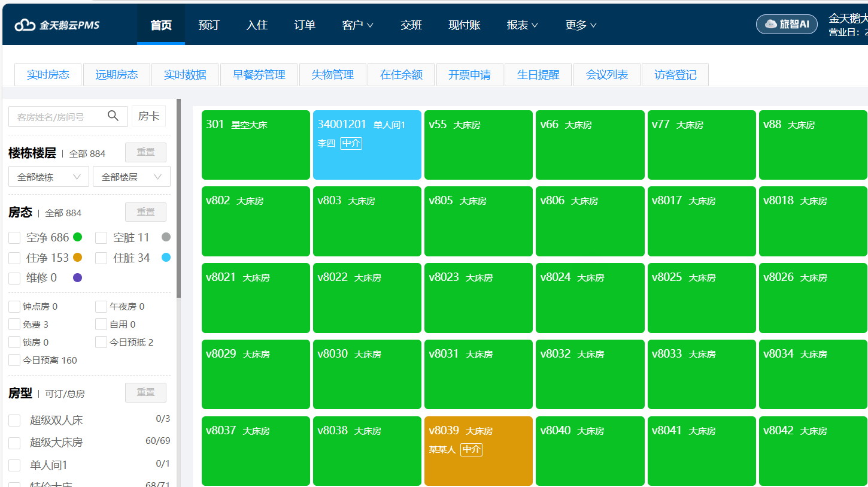Image resolution: width=868 pixels, height=487 pixels.
Task: Switch to the 预订 tab
Action: pyautogui.click(x=208, y=25)
